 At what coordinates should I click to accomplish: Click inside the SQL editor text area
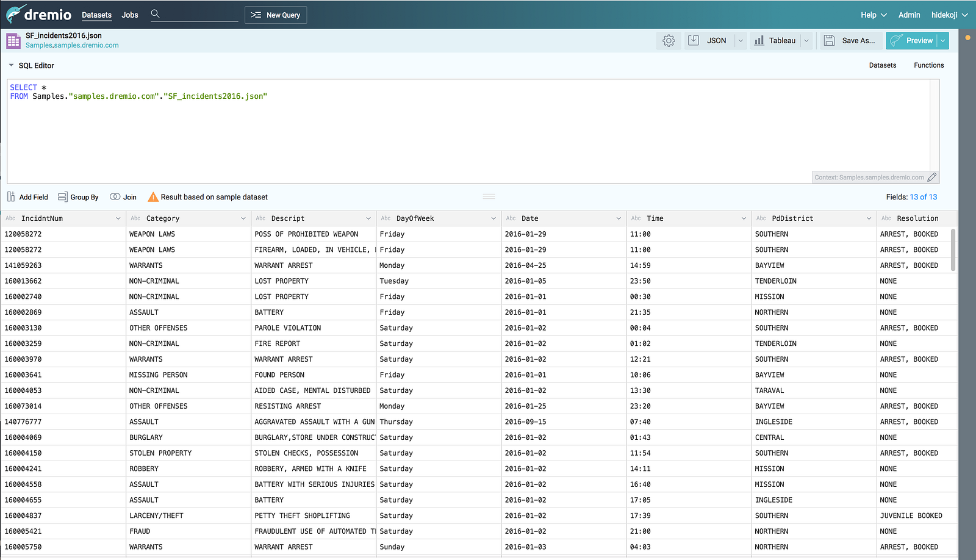[x=427, y=134]
